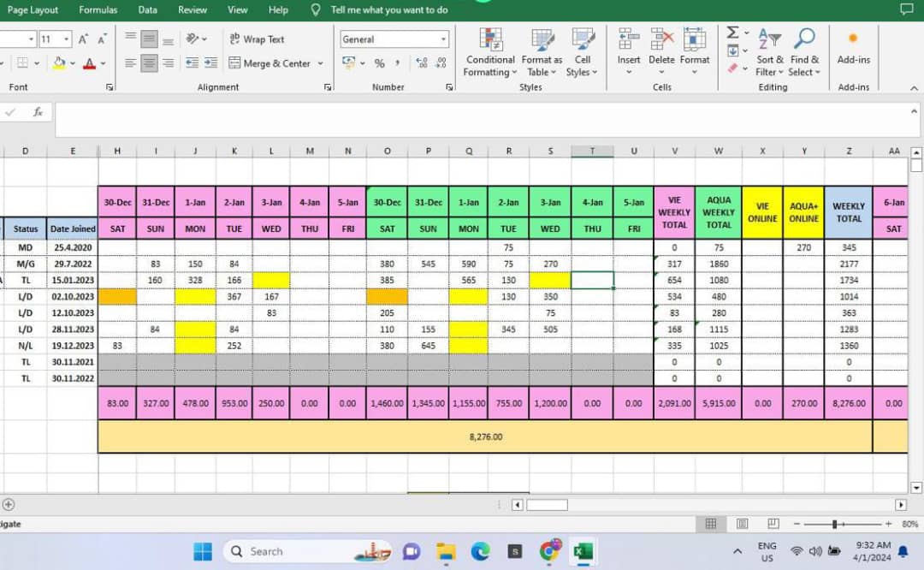924x570 pixels.
Task: Switch to Page Break Preview
Action: pyautogui.click(x=773, y=524)
